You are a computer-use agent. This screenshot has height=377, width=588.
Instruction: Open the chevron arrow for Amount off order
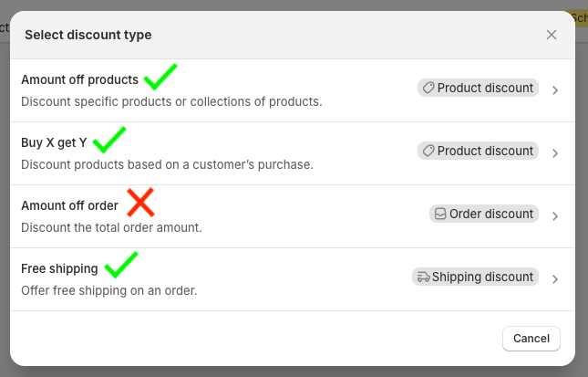(x=555, y=216)
